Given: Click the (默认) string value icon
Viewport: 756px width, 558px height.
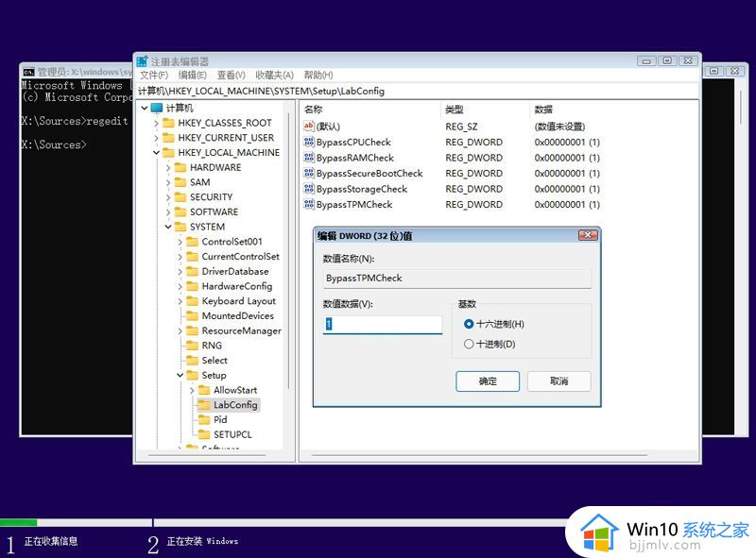Looking at the screenshot, I should [309, 127].
